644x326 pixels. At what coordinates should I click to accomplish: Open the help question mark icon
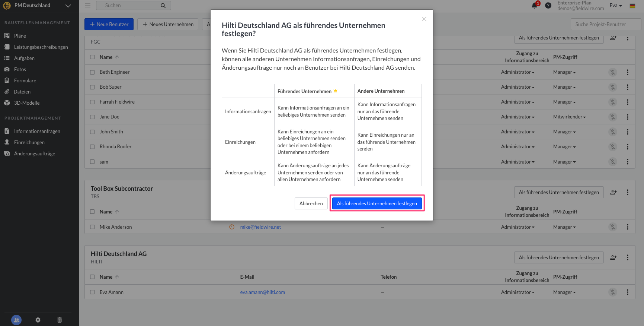pos(548,5)
